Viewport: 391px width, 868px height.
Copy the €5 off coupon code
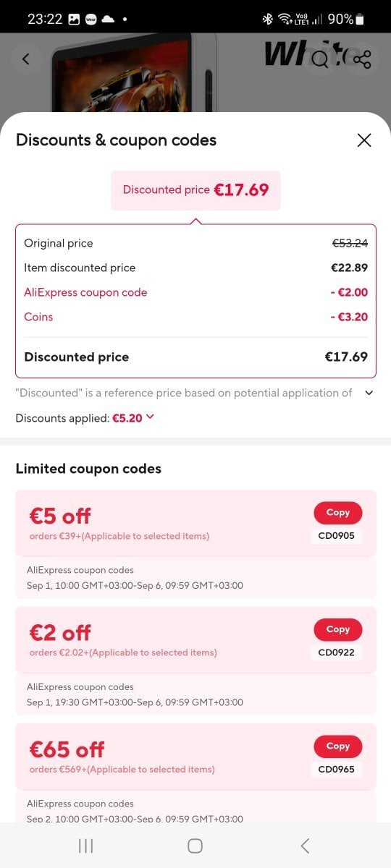(x=337, y=513)
